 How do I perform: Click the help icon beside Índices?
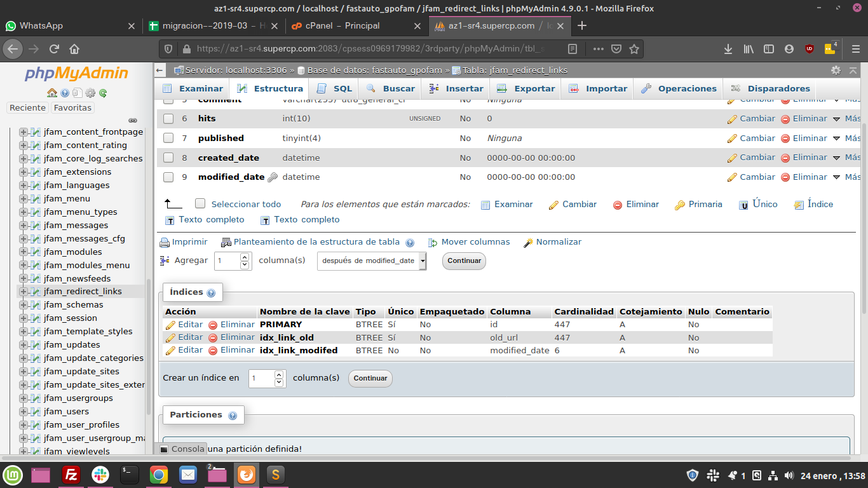tap(211, 293)
